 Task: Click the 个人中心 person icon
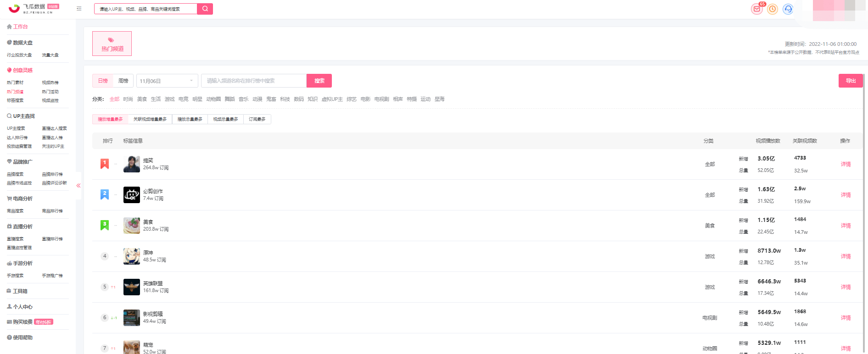tap(9, 306)
